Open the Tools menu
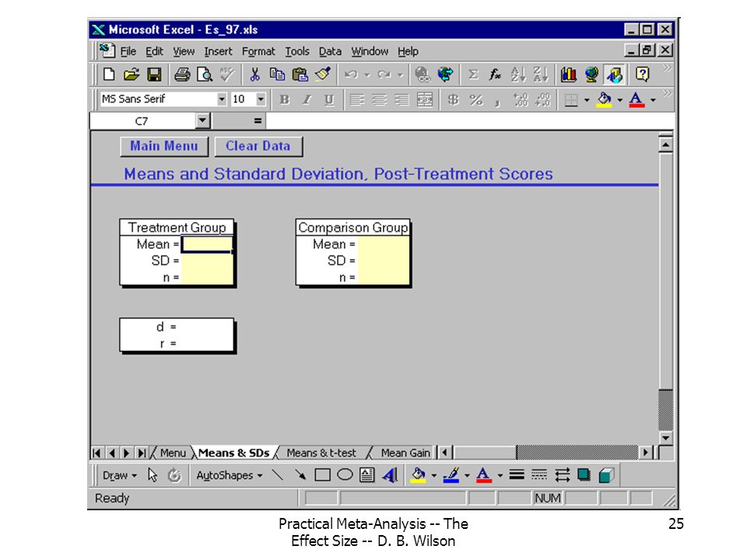Viewport: 747px width, 560px height. click(297, 51)
